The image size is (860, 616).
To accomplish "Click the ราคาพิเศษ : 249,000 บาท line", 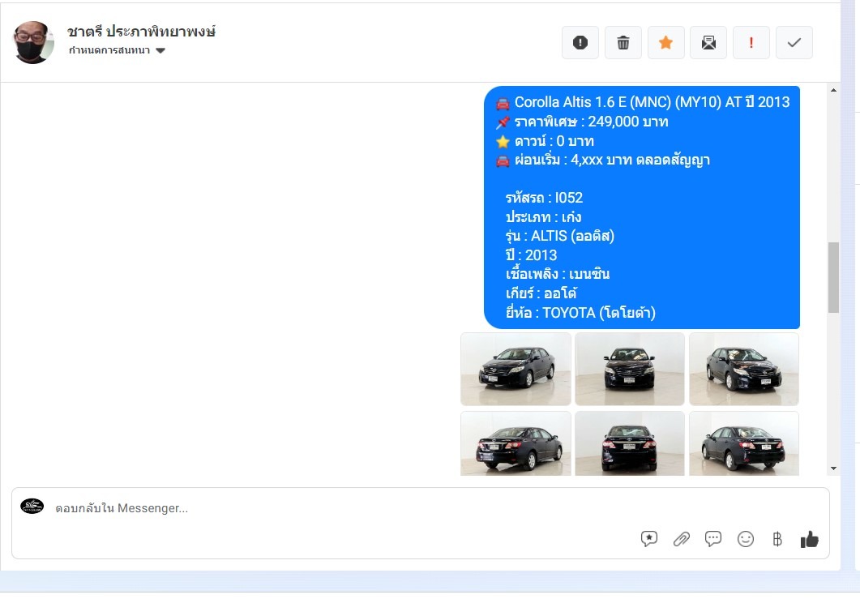I will coord(582,122).
